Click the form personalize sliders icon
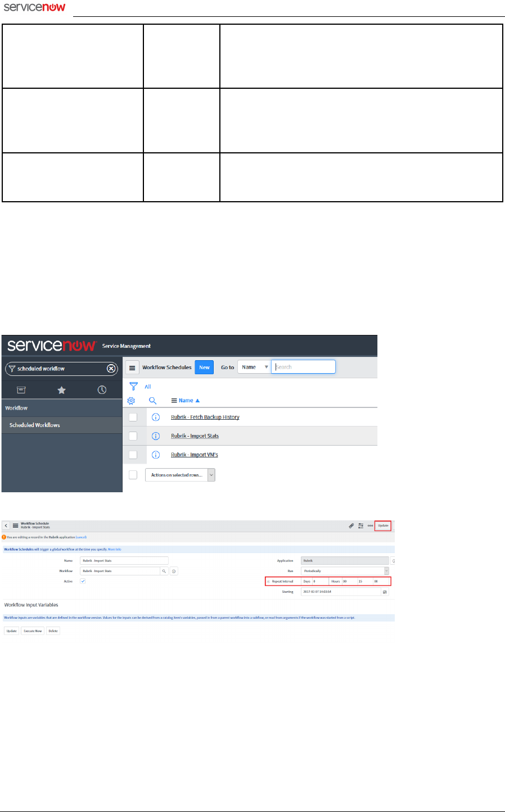The height and width of the screenshot is (812, 505). (361, 526)
